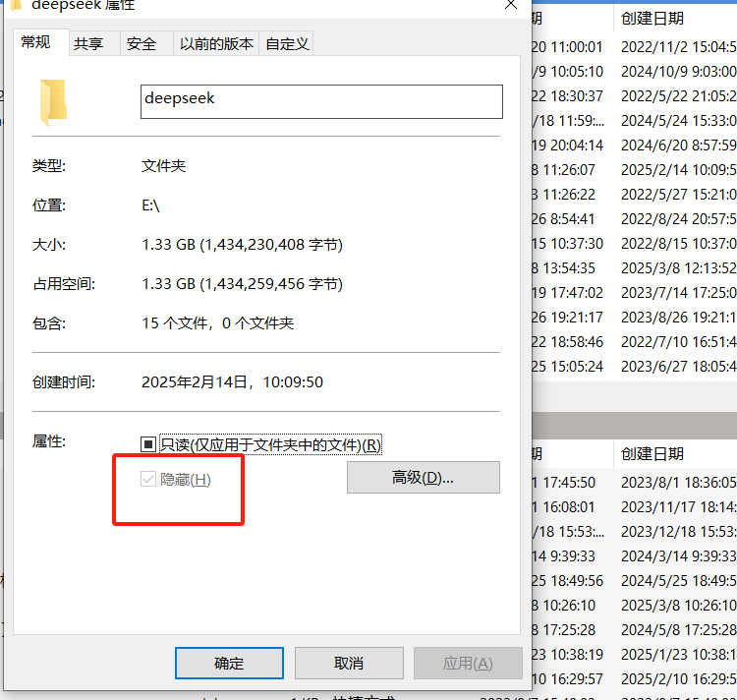Select lower list row created 2024/5/8 17:25:28

click(x=634, y=630)
